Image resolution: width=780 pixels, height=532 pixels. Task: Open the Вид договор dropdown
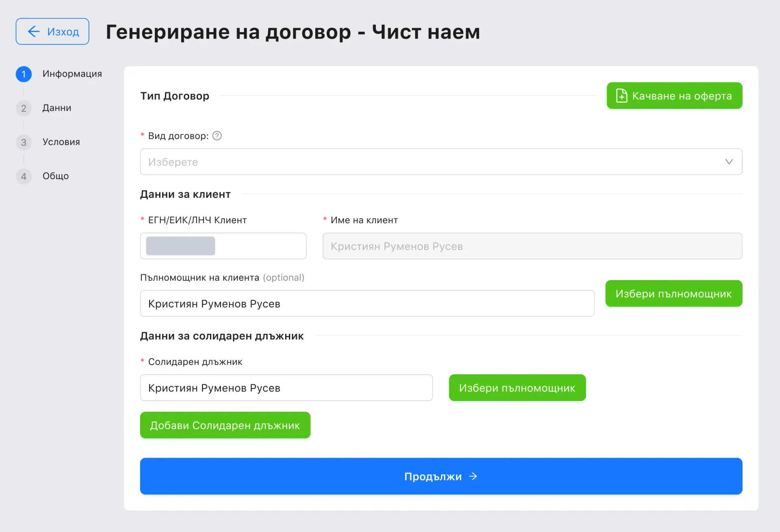pyautogui.click(x=441, y=162)
